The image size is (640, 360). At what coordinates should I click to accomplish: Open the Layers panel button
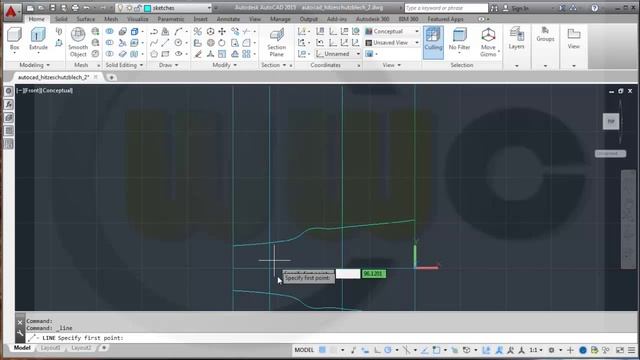click(516, 39)
